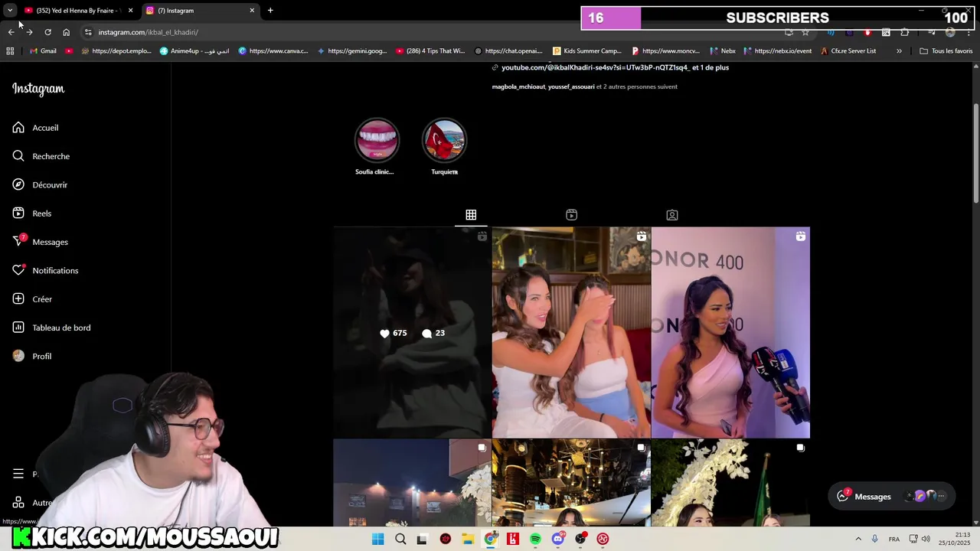Image resolution: width=980 pixels, height=551 pixels.
Task: Click FRA language indicator
Action: tap(893, 540)
